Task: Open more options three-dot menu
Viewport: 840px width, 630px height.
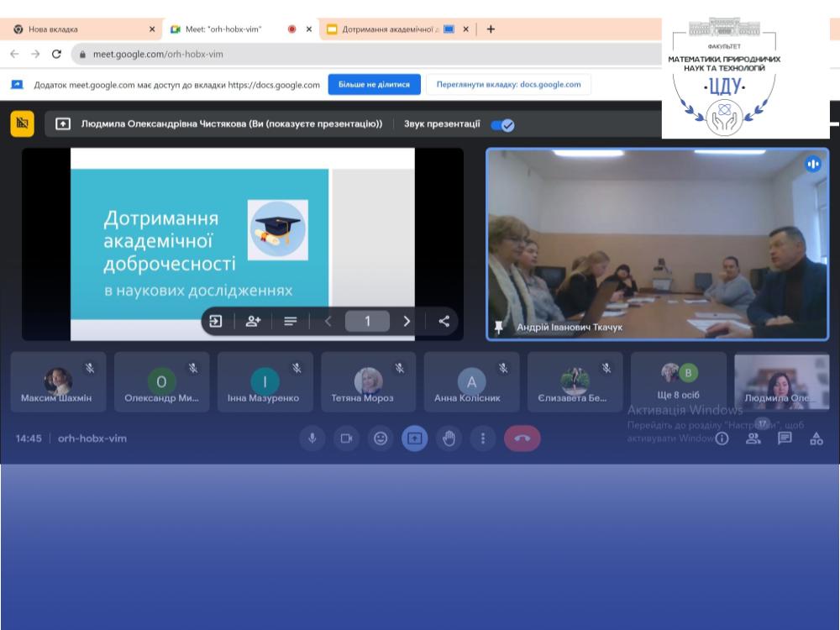Action: click(483, 438)
